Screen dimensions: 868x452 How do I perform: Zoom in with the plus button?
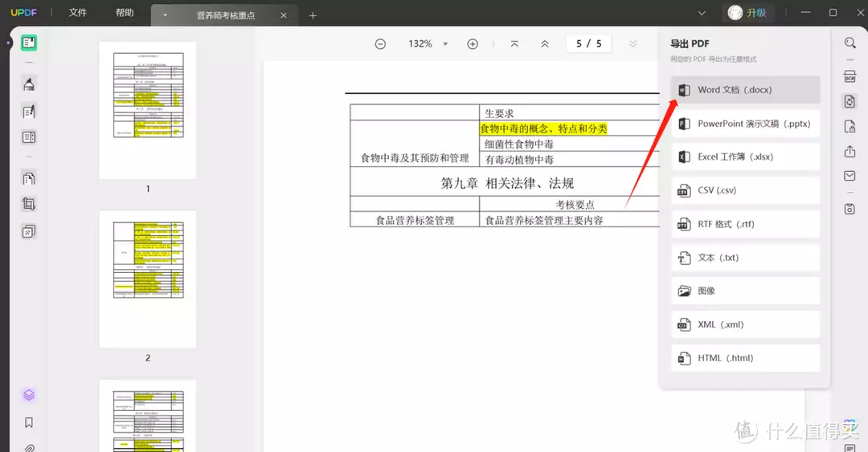pyautogui.click(x=473, y=44)
